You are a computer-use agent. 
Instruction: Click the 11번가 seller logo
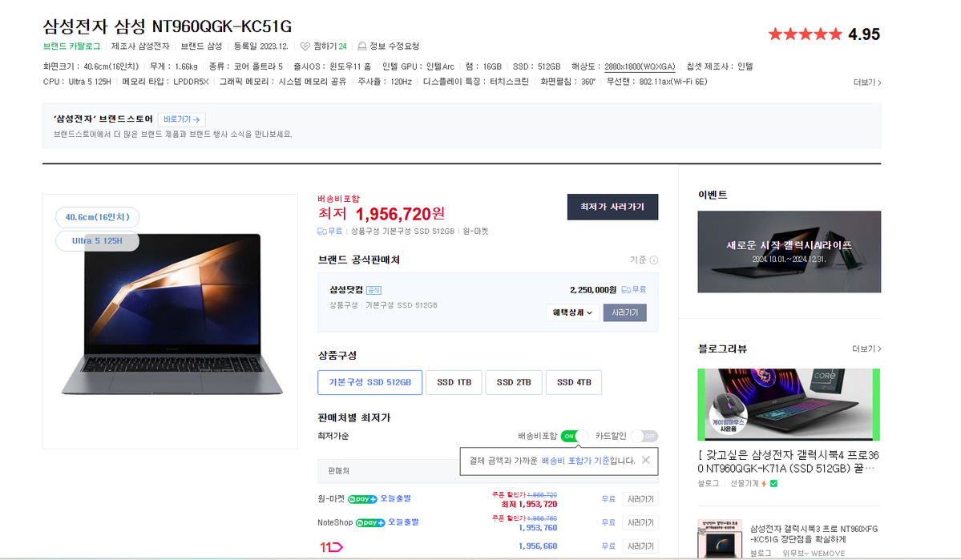point(331,546)
